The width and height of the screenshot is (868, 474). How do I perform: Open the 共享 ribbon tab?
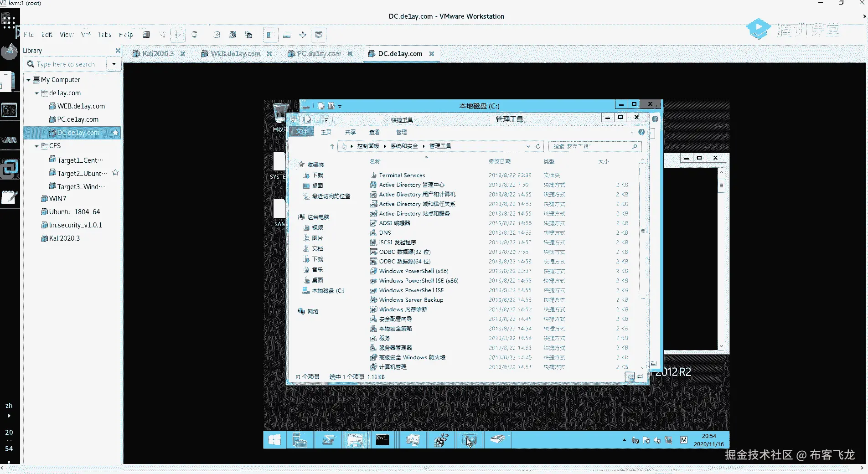350,132
